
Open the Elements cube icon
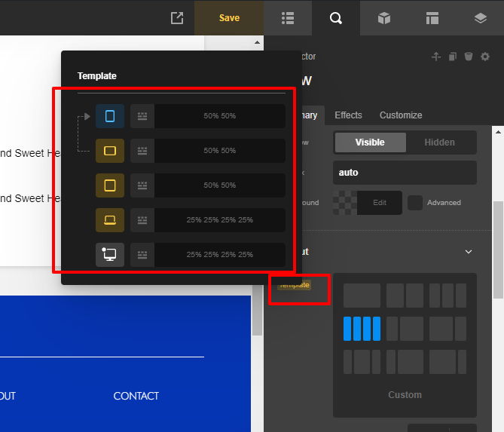pos(384,18)
